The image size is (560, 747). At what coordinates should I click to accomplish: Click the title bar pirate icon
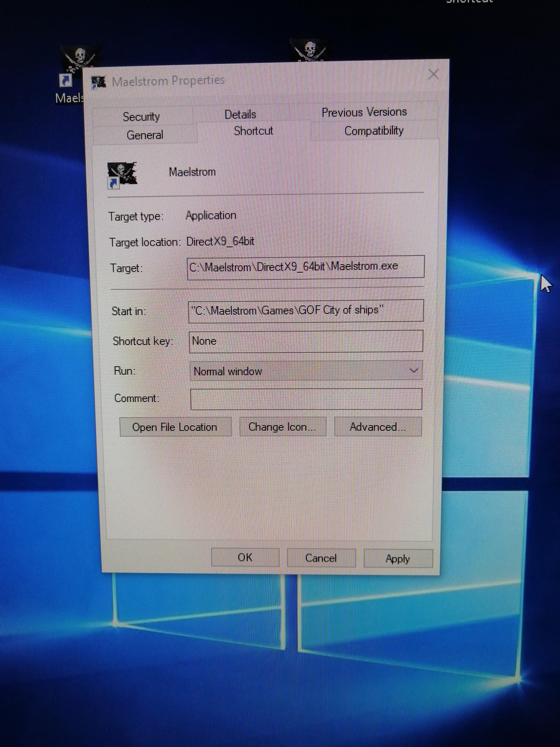pos(99,82)
